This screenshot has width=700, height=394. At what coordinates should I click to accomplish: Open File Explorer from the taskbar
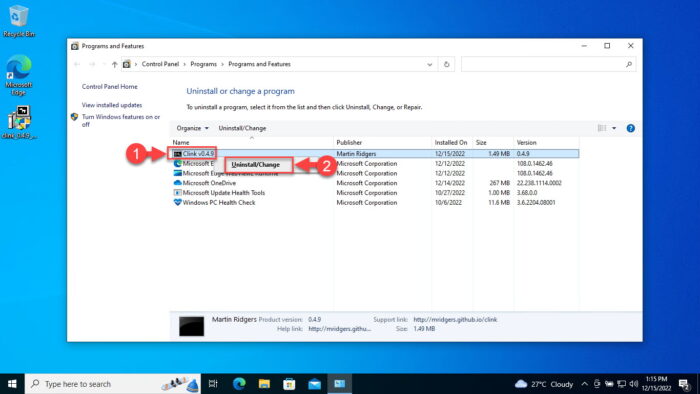[264, 384]
